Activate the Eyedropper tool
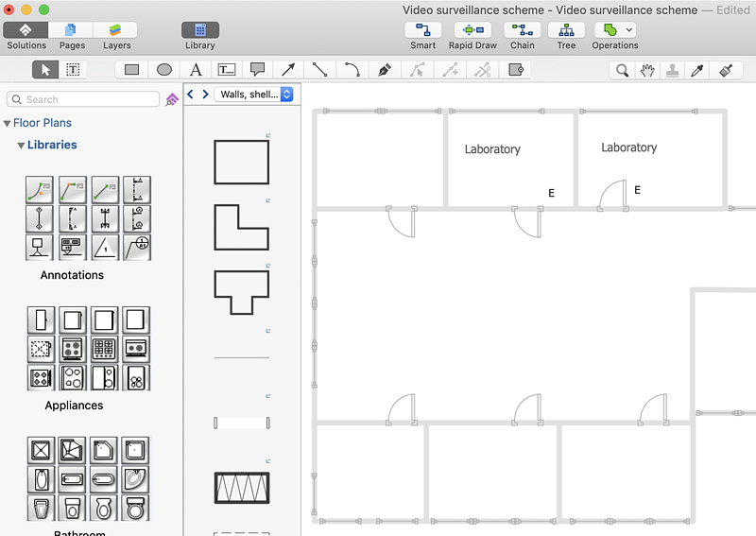 [x=697, y=70]
